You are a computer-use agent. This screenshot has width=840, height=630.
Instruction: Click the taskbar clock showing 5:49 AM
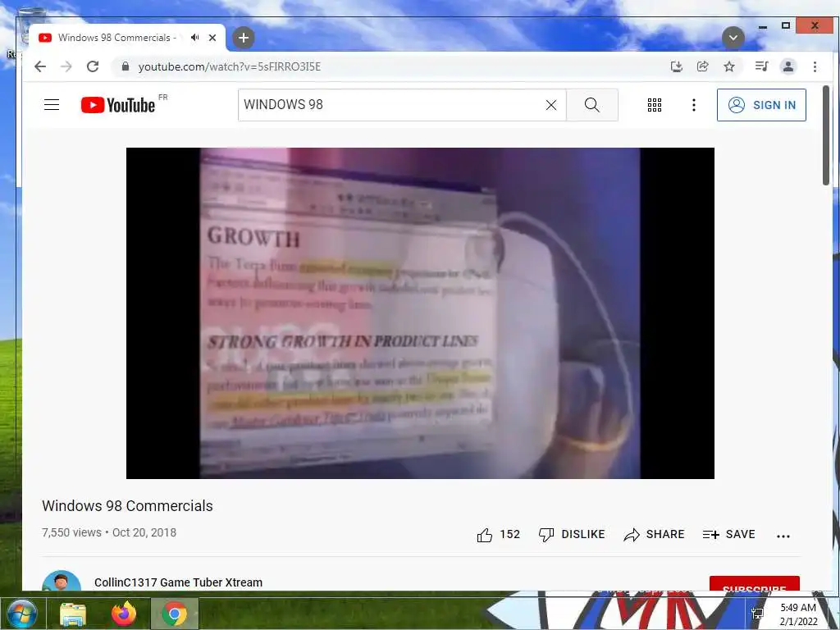pyautogui.click(x=798, y=614)
